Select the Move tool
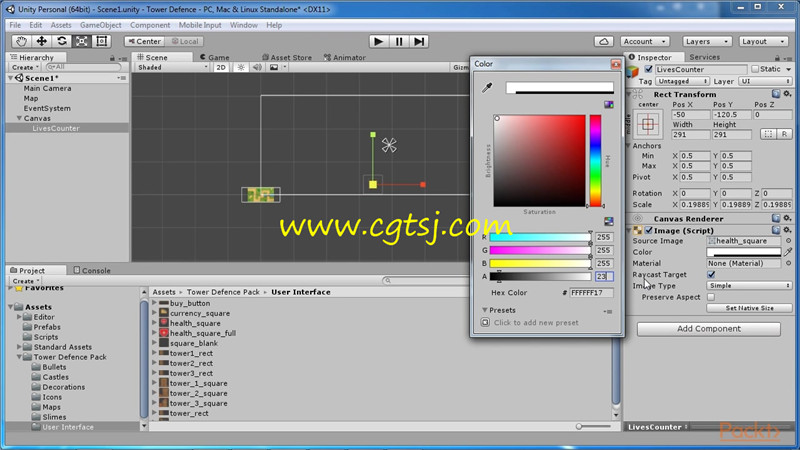This screenshot has height=450, width=800. 41,41
